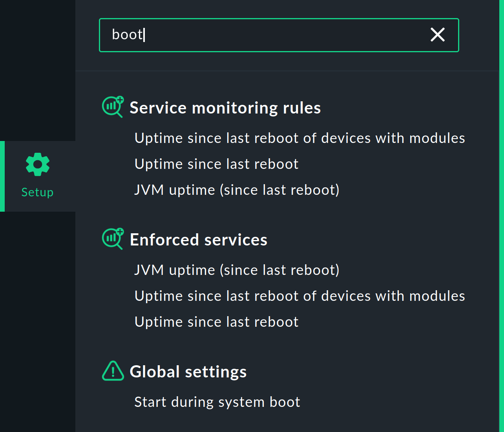Screen dimensions: 504x432
Task: Click the Service monitoring rules magnifier icon
Action: tap(113, 107)
